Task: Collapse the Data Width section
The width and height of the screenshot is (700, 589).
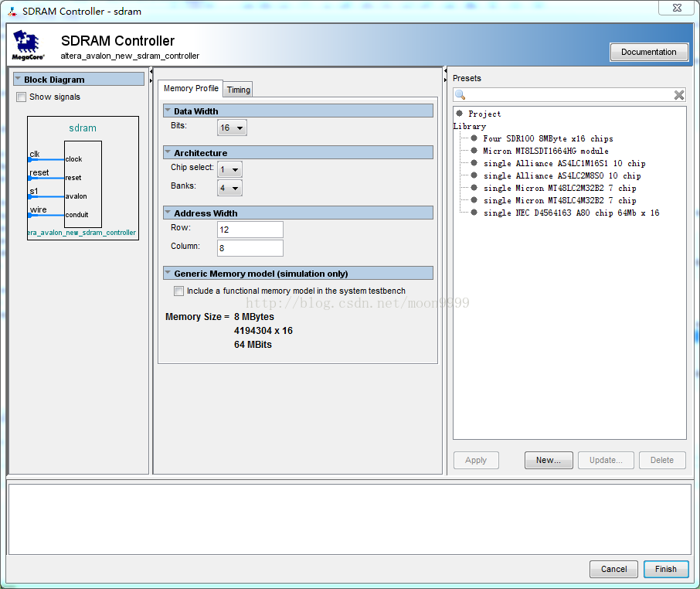Action: [168, 110]
